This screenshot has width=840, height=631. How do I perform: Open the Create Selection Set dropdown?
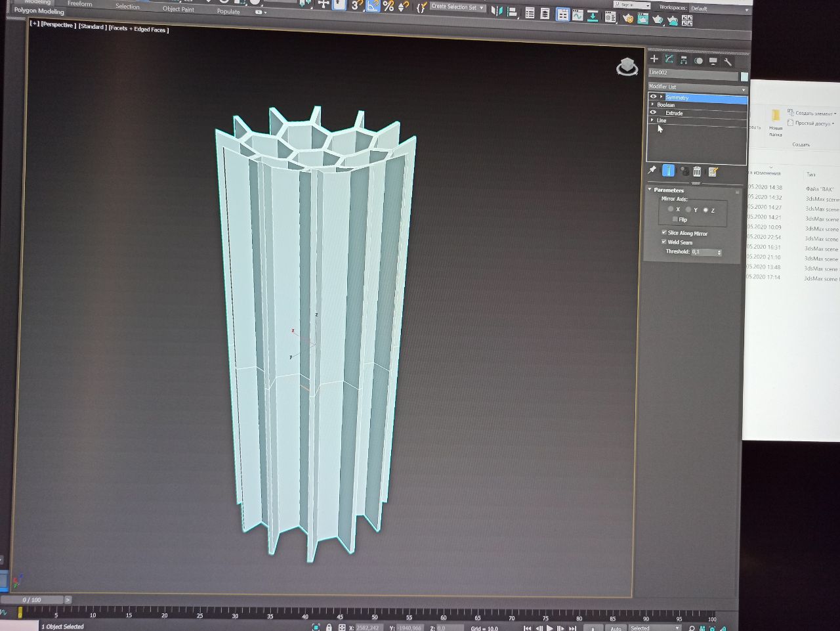tap(457, 7)
